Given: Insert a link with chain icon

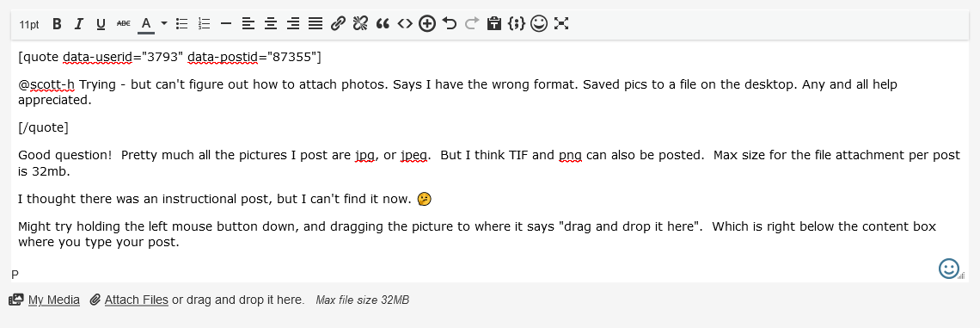Looking at the screenshot, I should pos(338,24).
